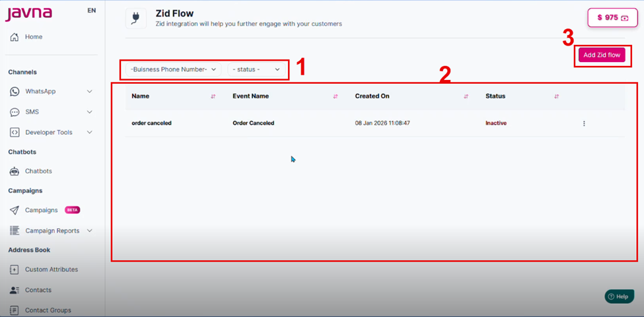Image resolution: width=644 pixels, height=317 pixels.
Task: Click the $ 975 balance button
Action: click(612, 18)
